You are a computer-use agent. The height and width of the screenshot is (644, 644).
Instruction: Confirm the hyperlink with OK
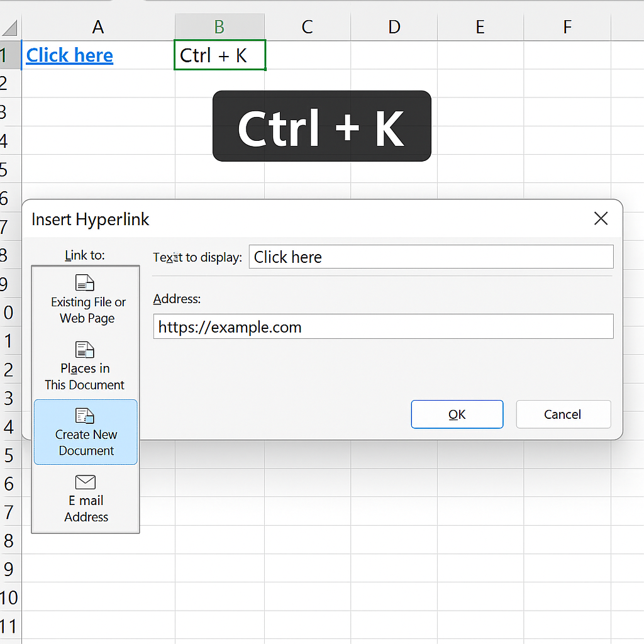(457, 414)
